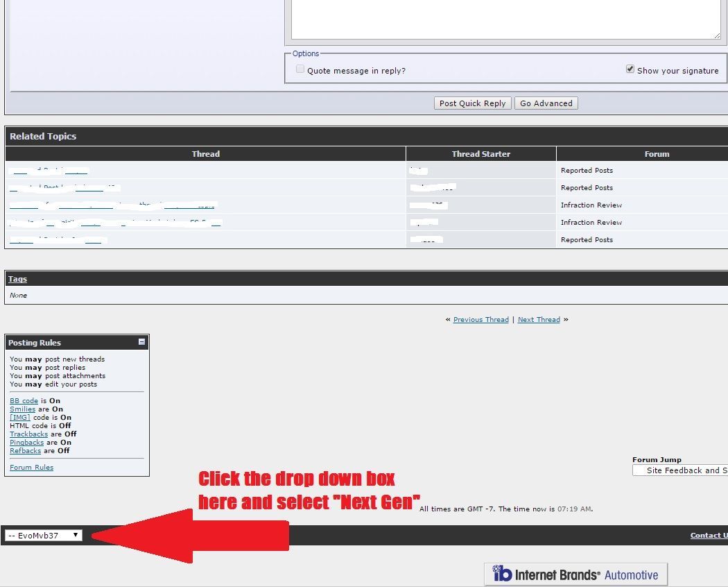
Task: Go to the Next Thread link
Action: [539, 320]
